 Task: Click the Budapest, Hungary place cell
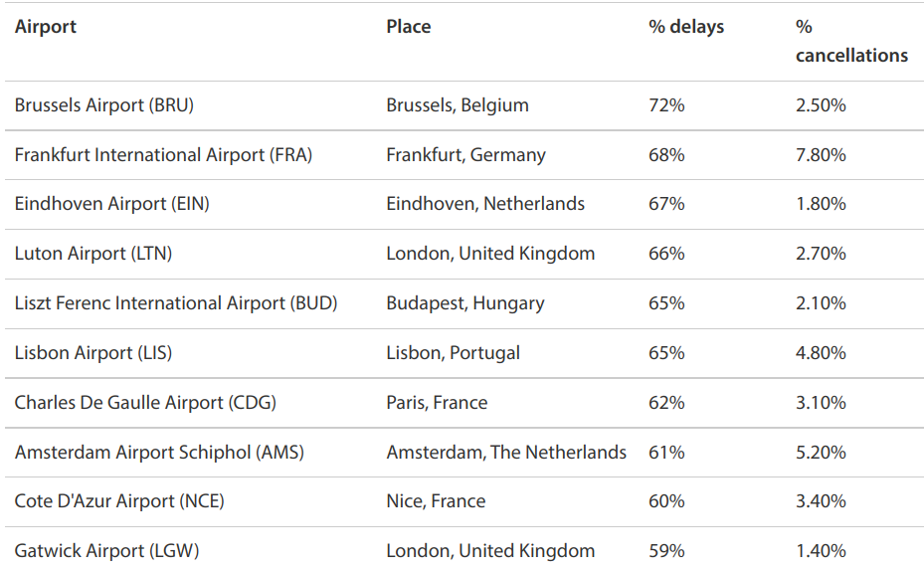click(x=465, y=303)
